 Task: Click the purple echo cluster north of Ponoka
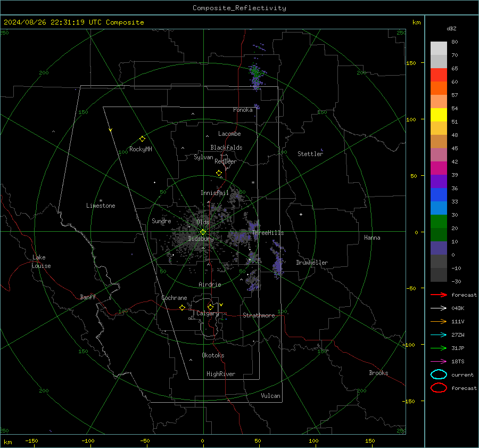coord(256,77)
